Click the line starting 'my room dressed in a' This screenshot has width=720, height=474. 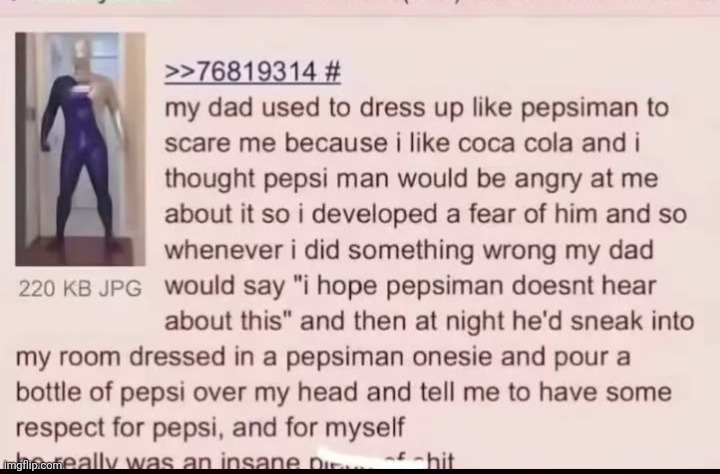[323, 357]
